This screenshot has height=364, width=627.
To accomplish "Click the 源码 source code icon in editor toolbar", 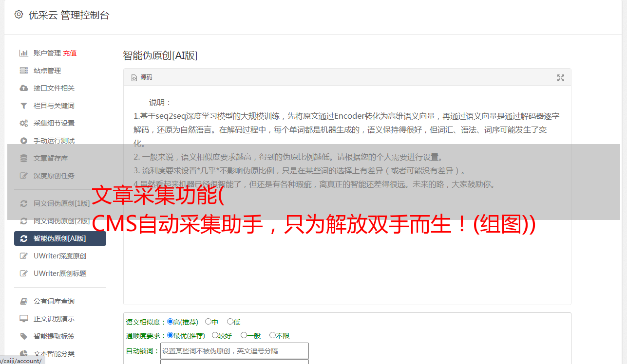I will (134, 78).
